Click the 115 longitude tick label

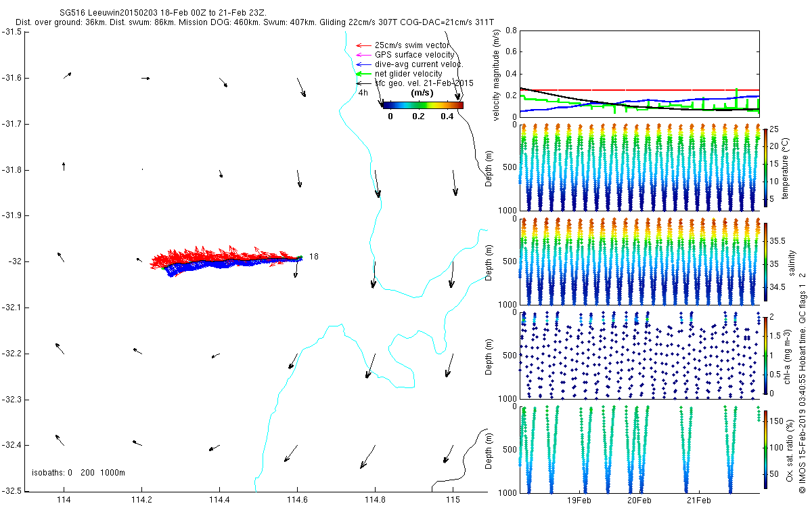453,501
